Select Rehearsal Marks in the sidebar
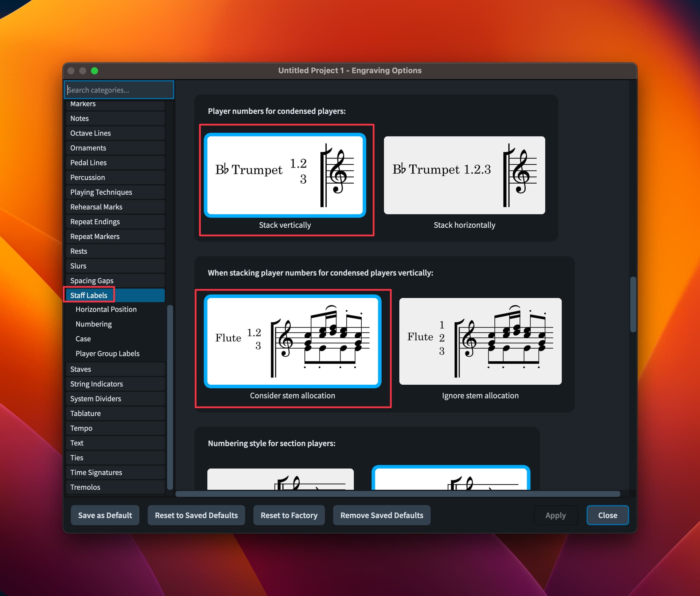 [x=115, y=207]
